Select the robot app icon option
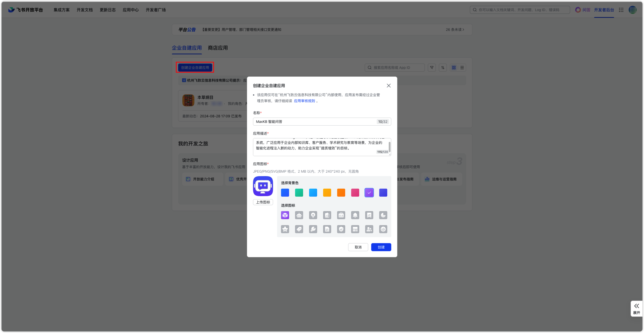 [x=299, y=215]
